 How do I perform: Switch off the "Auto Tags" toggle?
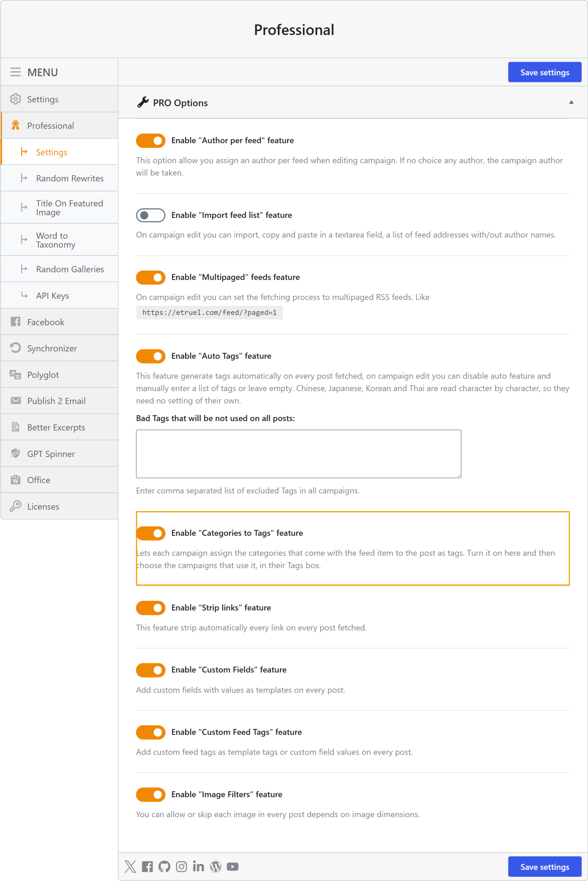(x=151, y=357)
